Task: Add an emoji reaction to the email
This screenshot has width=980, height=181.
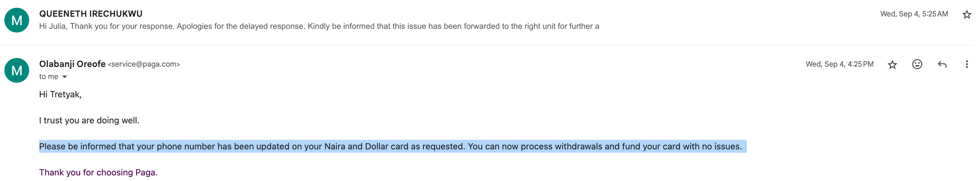Action: (x=917, y=64)
